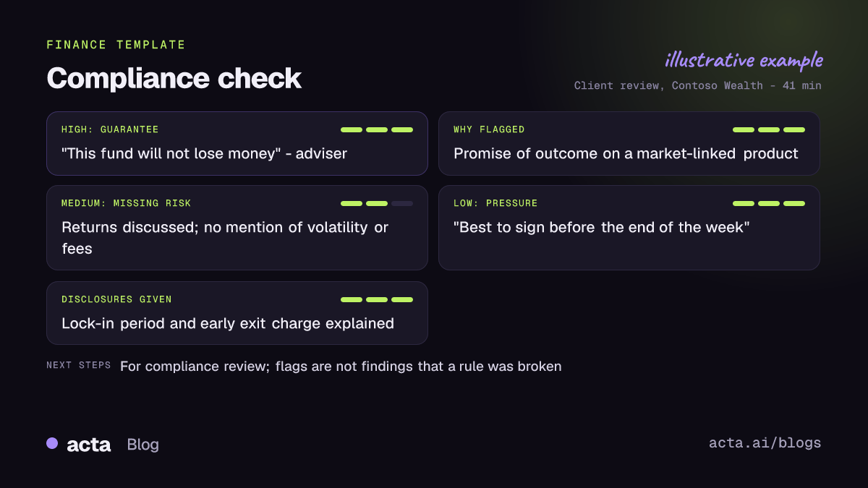The image size is (868, 488).
Task: Click the FINANCE TEMPLATE label
Action: pyautogui.click(x=116, y=45)
